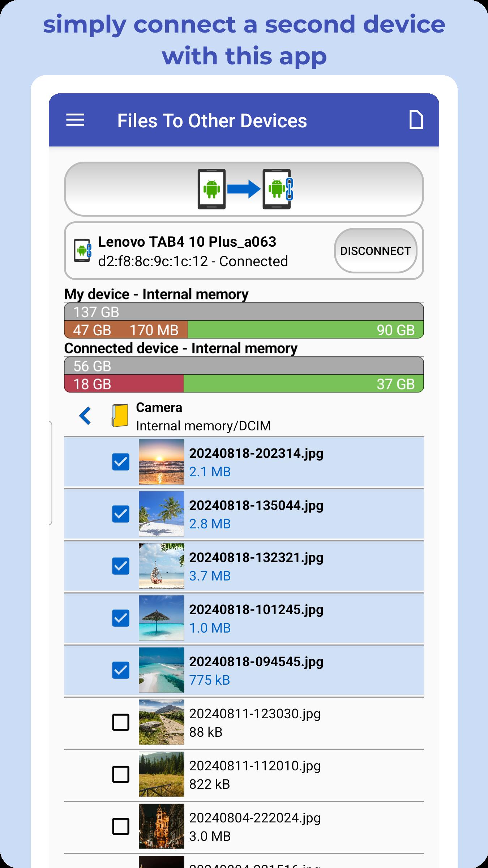488x868 pixels.
Task: Select the 20240804-222024.jpg checkbox
Action: [121, 826]
